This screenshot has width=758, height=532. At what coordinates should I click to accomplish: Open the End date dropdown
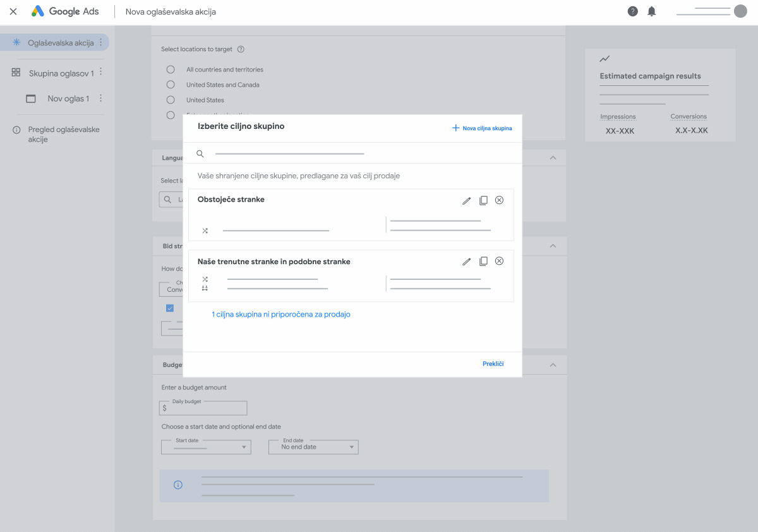pyautogui.click(x=313, y=447)
